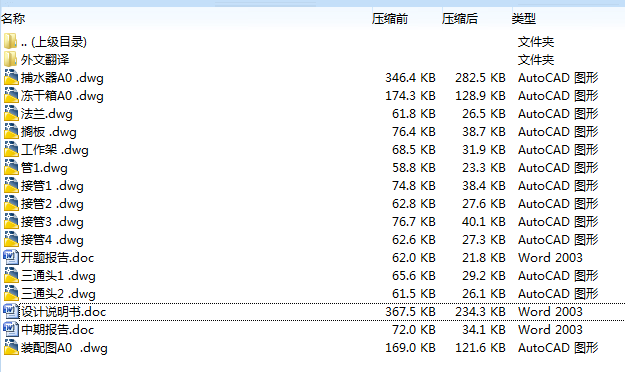Click the parent directory folder icon
The width and height of the screenshot is (625, 372).
pyautogui.click(x=11, y=41)
